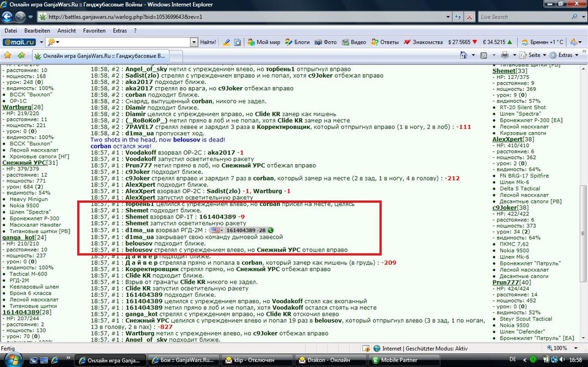Open Фото from the toolbar
Screen dimensions: 588x367
click(x=326, y=42)
